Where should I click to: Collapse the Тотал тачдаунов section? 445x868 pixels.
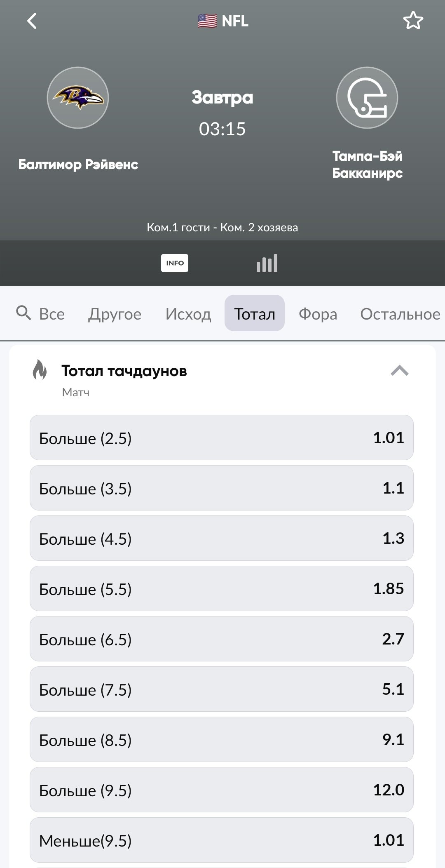[399, 371]
